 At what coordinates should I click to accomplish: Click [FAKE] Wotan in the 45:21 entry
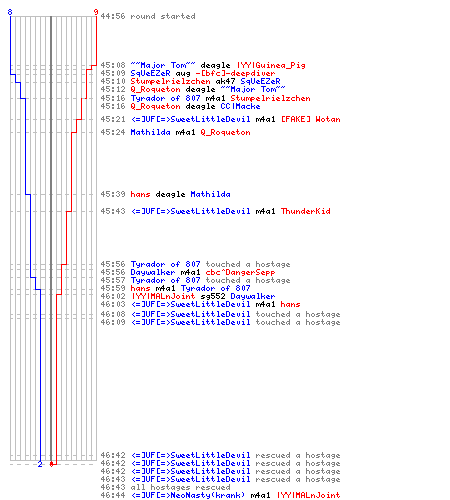coord(311,119)
